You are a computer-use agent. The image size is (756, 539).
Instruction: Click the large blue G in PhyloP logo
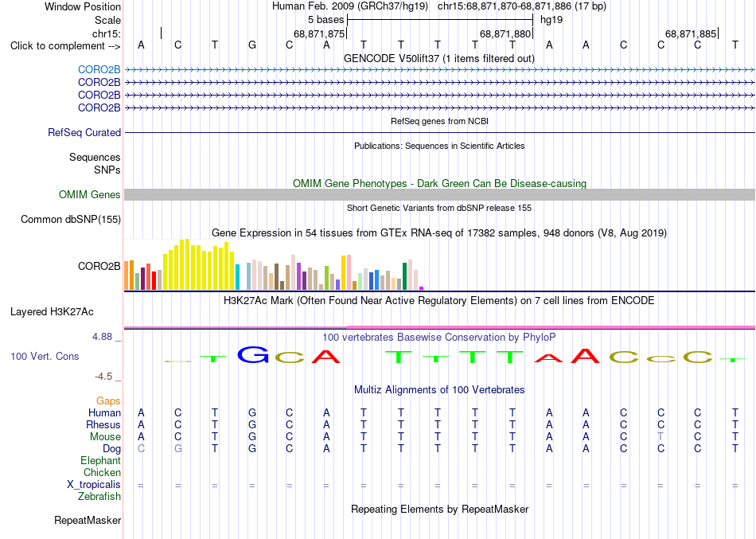253,354
